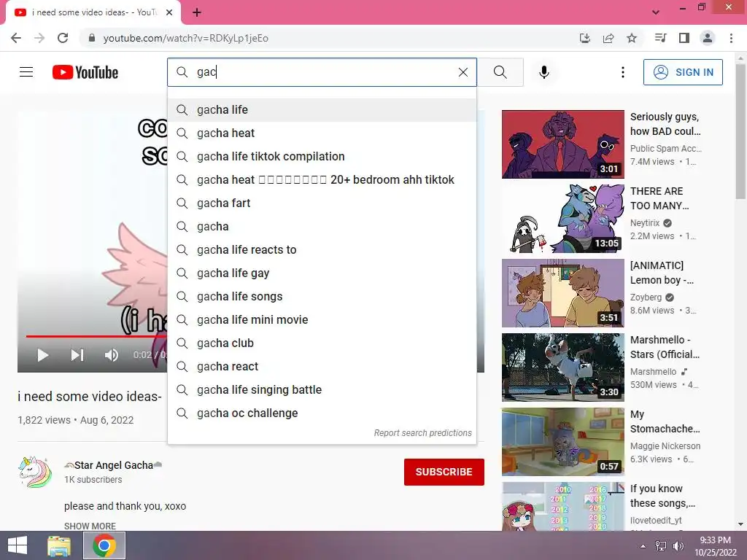Share this page icon in address bar

click(x=608, y=38)
